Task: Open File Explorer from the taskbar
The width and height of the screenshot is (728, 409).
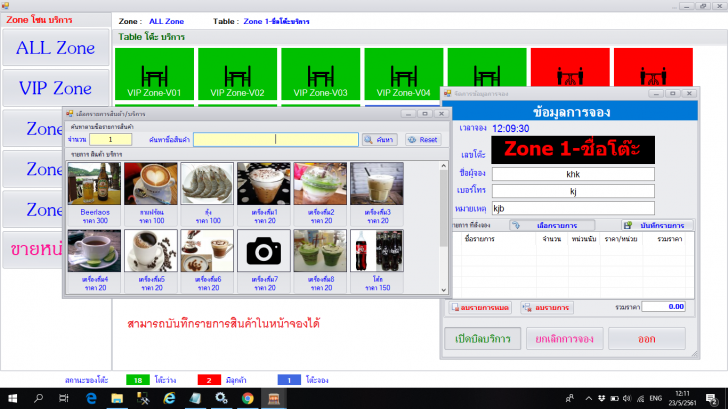Action: pos(117,398)
